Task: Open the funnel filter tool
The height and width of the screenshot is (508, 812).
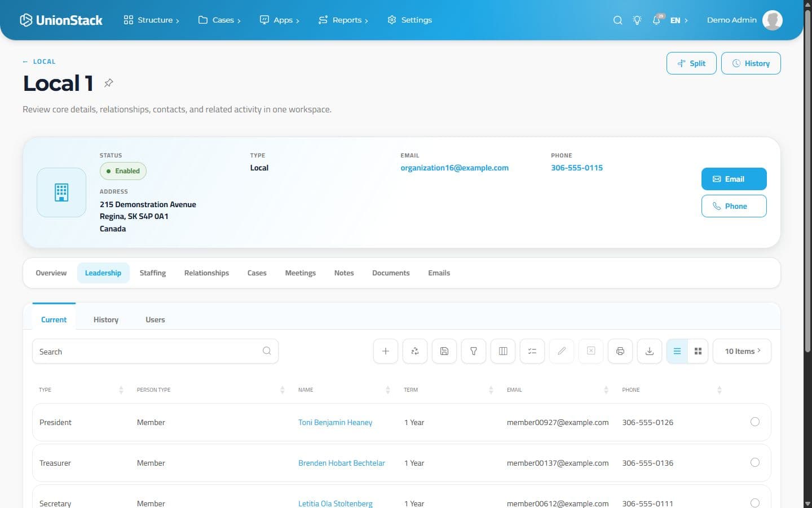Action: click(474, 351)
